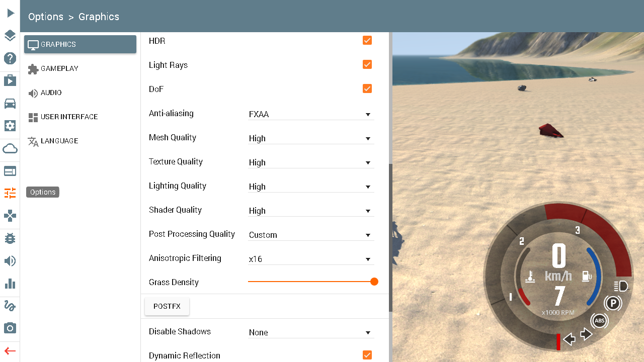Uncheck the DoF checkbox
This screenshot has width=644, height=362.
coord(367,88)
